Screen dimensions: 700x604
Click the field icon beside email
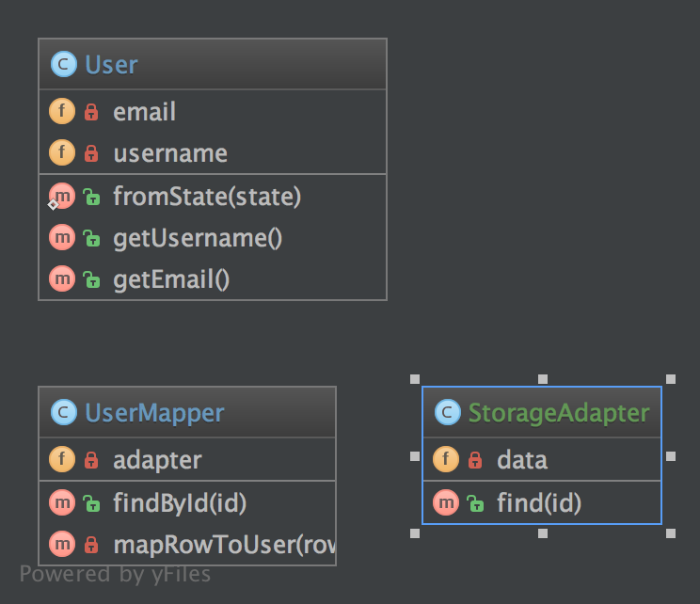click(62, 112)
